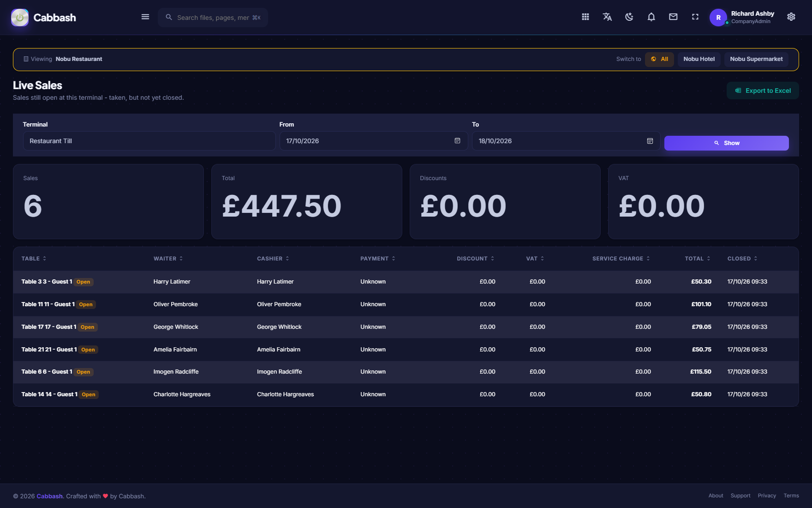The width and height of the screenshot is (812, 508).
Task: Select Table 17 17 - Guest 1 row
Action: click(406, 327)
